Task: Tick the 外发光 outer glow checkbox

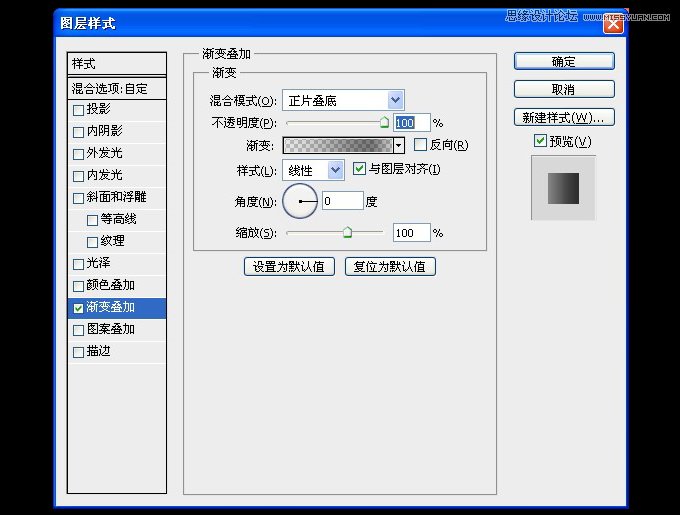Action: (78, 154)
